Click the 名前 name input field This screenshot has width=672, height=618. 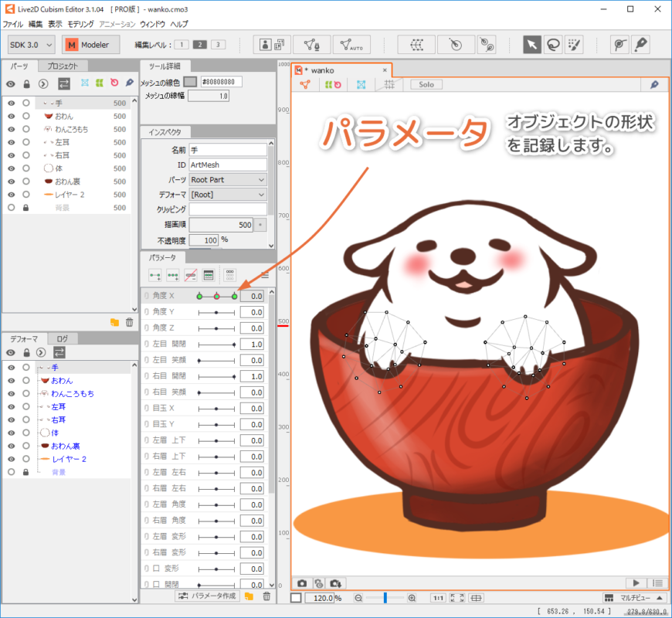point(228,150)
